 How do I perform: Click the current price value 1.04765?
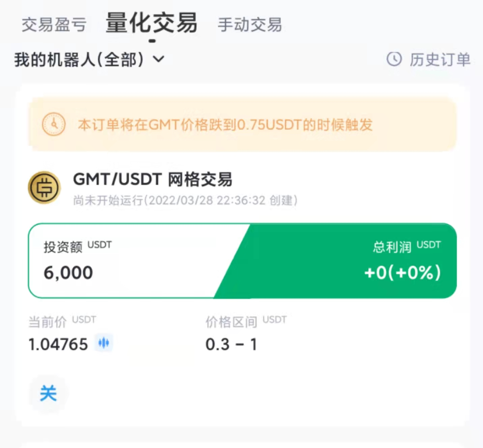[58, 345]
